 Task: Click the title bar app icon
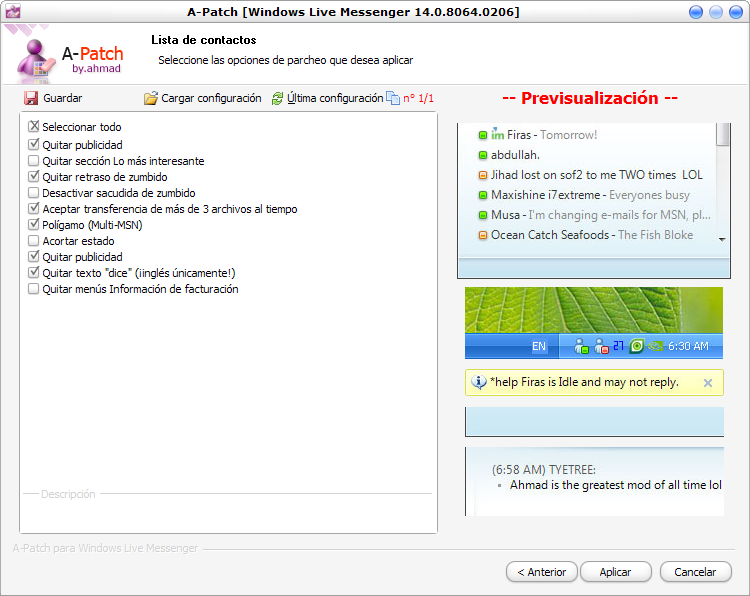14,12
